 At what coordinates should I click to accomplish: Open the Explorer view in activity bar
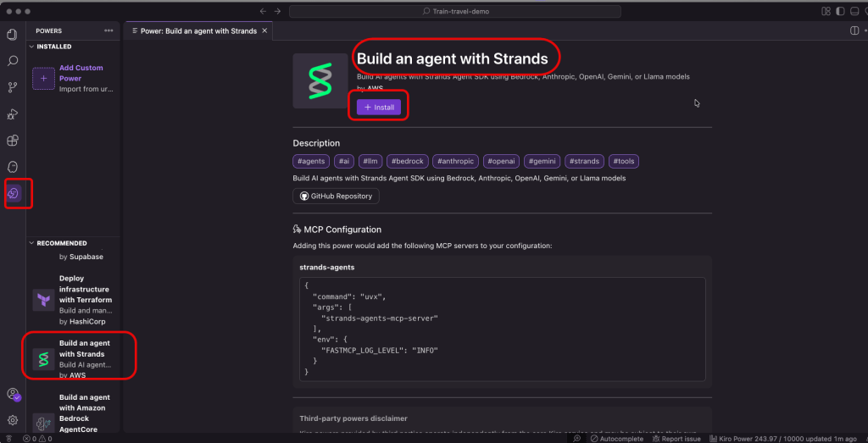pyautogui.click(x=13, y=35)
